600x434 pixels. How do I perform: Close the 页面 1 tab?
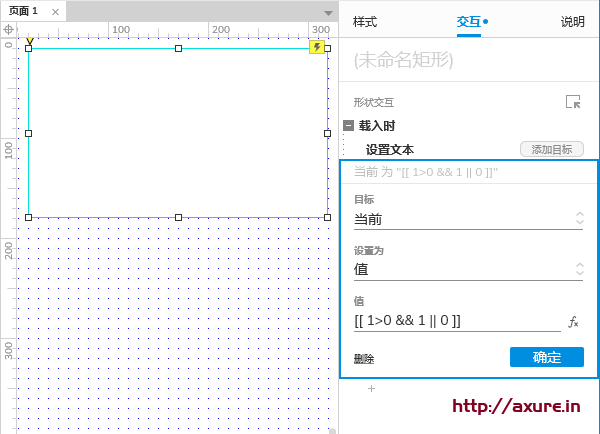pyautogui.click(x=55, y=12)
